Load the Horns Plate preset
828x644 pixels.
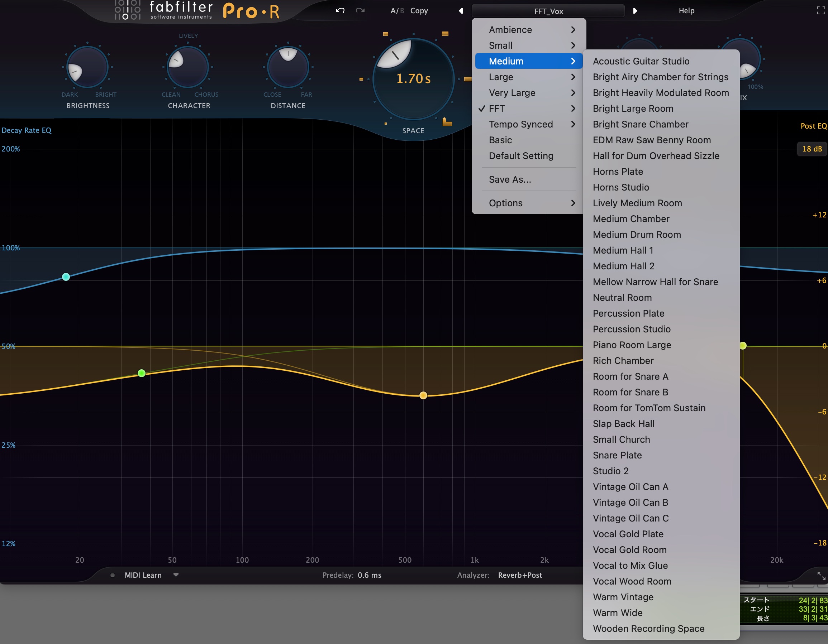point(661,172)
